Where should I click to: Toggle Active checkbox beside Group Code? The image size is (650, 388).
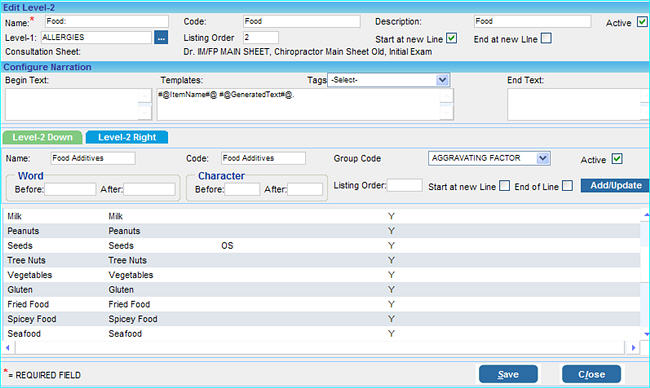pyautogui.click(x=617, y=159)
